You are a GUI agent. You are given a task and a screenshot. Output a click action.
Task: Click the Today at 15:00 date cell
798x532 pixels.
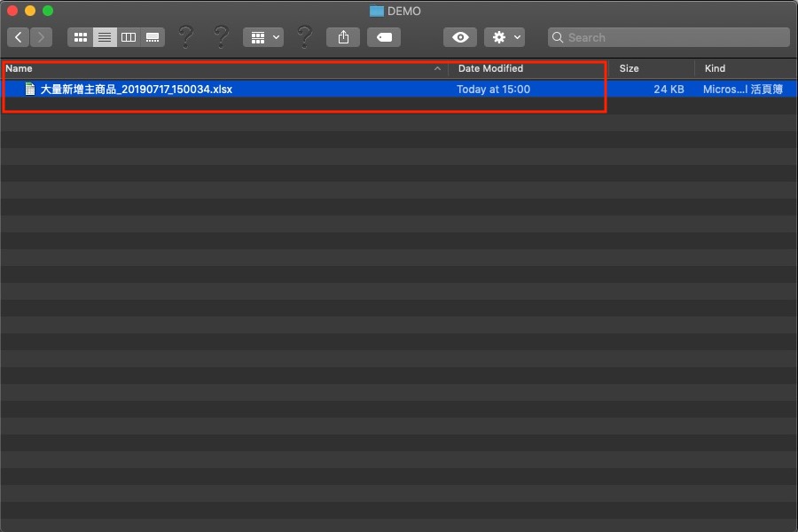point(493,89)
